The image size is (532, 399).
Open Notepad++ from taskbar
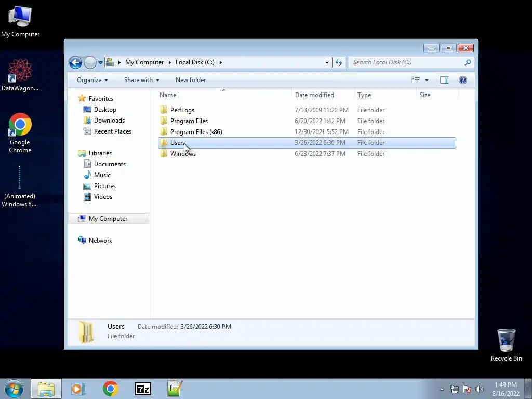[x=175, y=389]
